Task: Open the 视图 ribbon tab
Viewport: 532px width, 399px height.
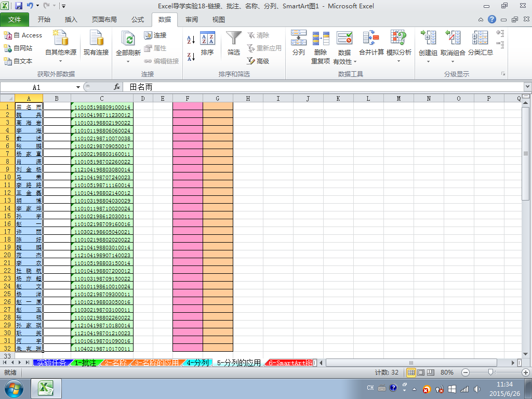Action: (x=219, y=20)
